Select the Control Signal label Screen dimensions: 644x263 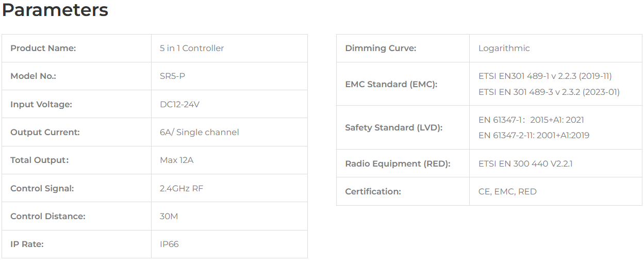click(42, 188)
